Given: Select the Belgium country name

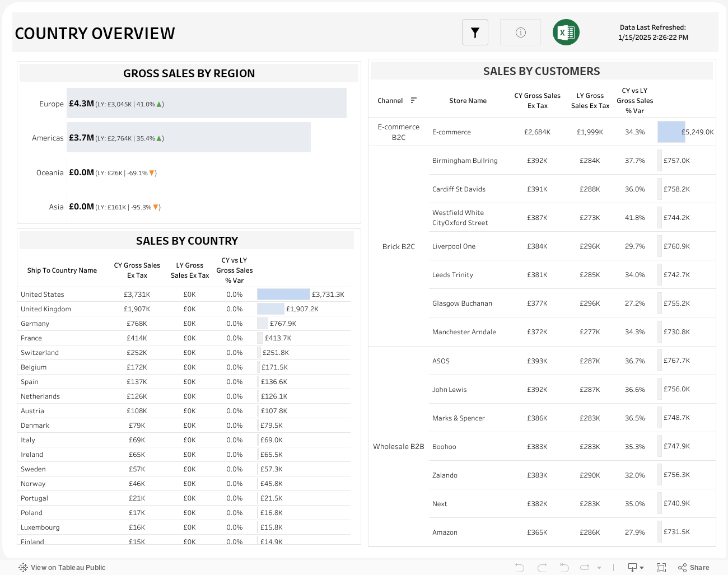Looking at the screenshot, I should [x=34, y=367].
